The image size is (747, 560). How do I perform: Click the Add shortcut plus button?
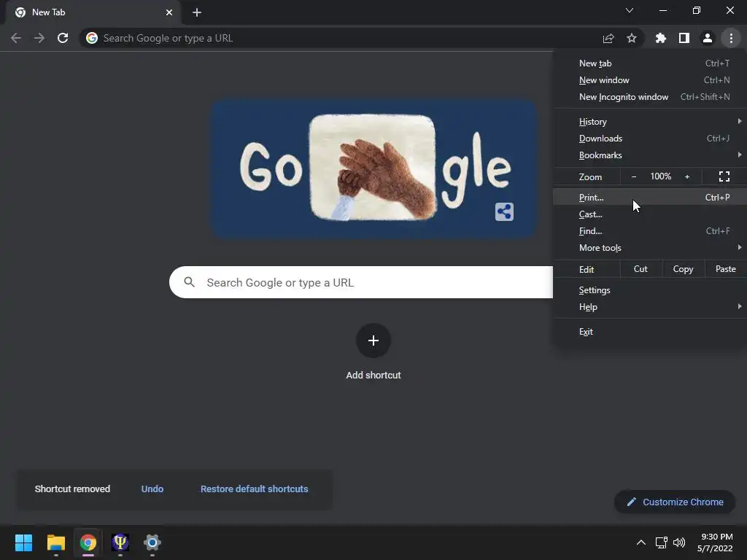click(x=373, y=341)
